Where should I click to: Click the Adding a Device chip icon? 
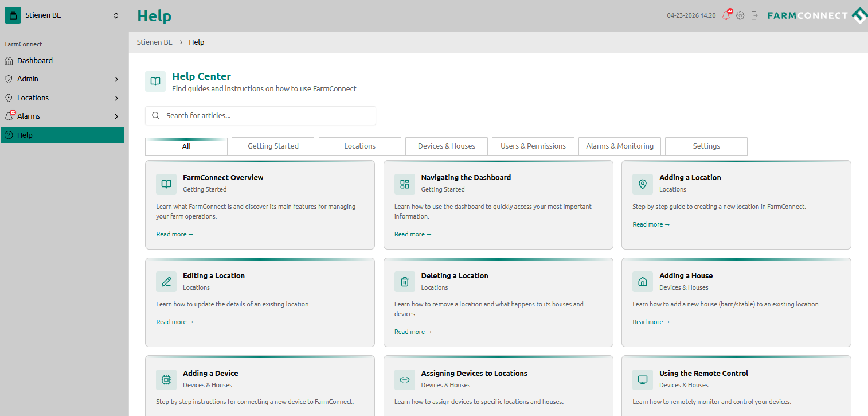pyautogui.click(x=166, y=379)
